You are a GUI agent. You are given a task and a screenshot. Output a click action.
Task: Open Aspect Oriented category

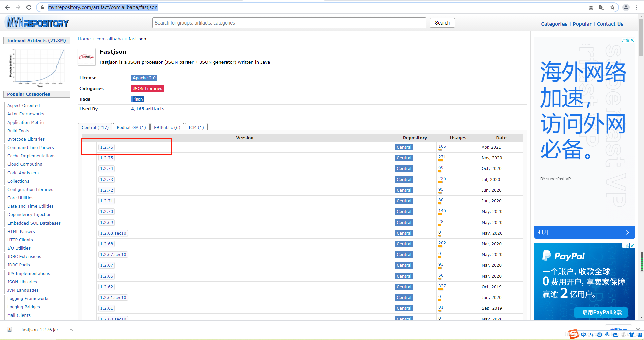23,105
